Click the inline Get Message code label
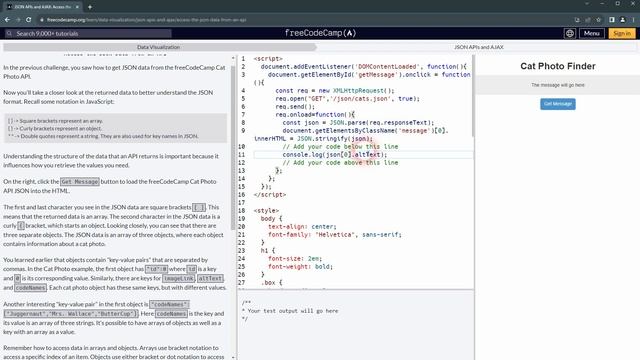The width and height of the screenshot is (640, 360). 80,182
